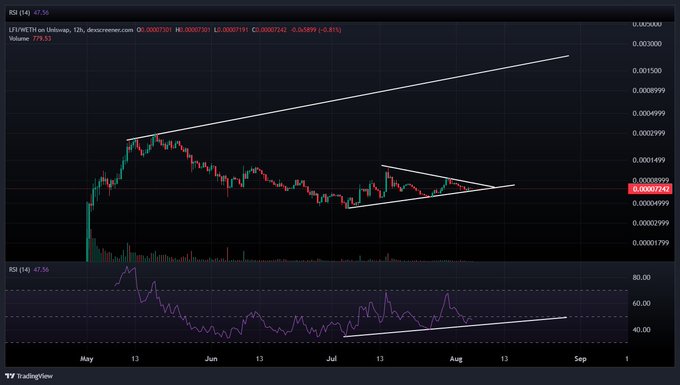Select the descending upper triangle trendline
This screenshot has width=680, height=385.
coord(438,176)
